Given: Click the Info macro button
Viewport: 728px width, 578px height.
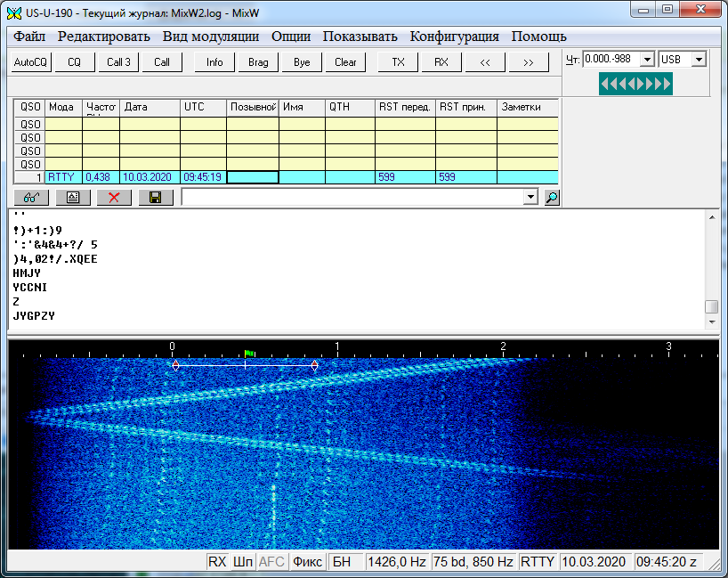Looking at the screenshot, I should [x=214, y=62].
